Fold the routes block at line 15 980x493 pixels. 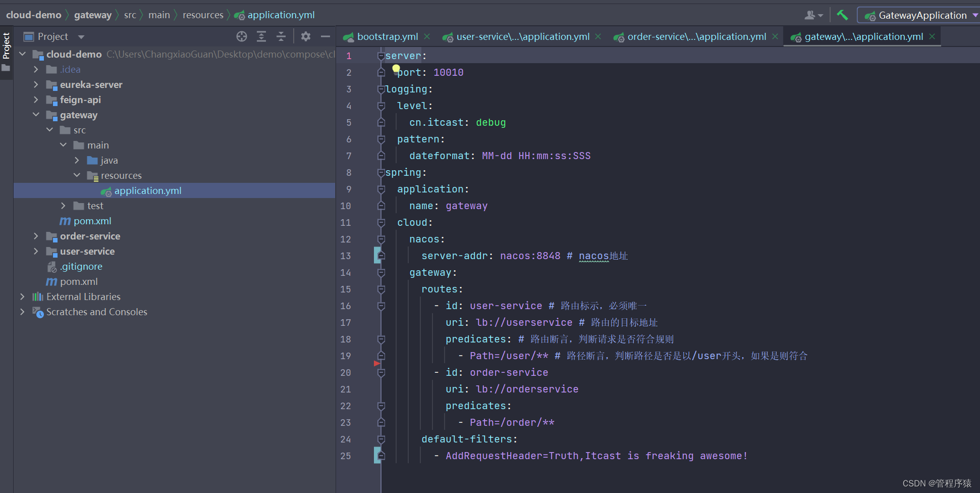[381, 289]
